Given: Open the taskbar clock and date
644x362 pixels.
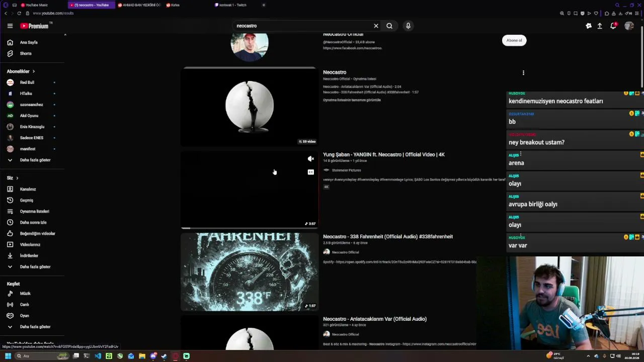Looking at the screenshot, I should (x=632, y=356).
